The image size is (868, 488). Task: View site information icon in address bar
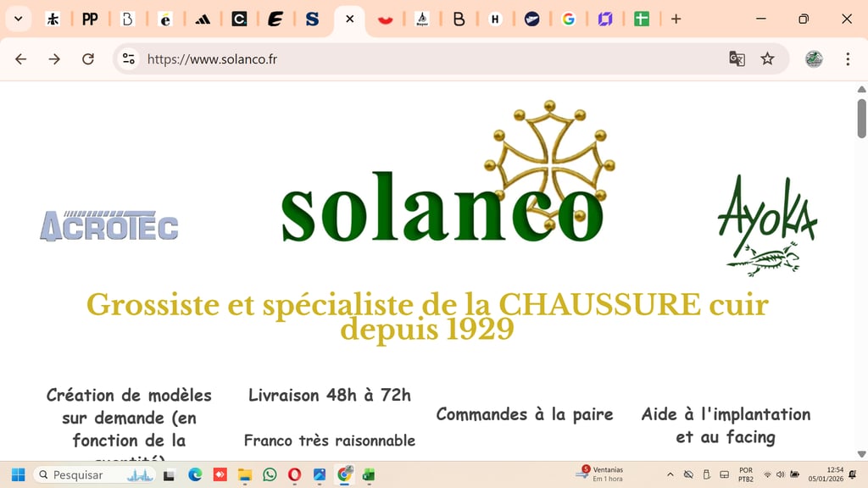(129, 58)
